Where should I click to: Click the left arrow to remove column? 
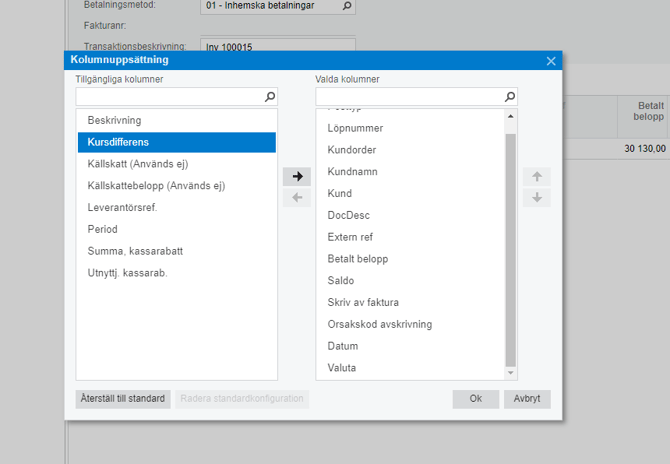[297, 198]
